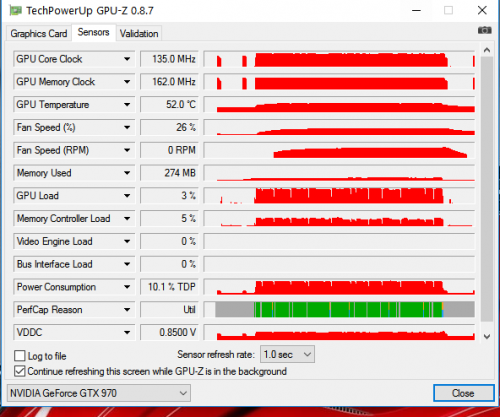Click the 162.0 MHz memory clock value
The height and width of the screenshot is (417, 500).
(x=169, y=82)
